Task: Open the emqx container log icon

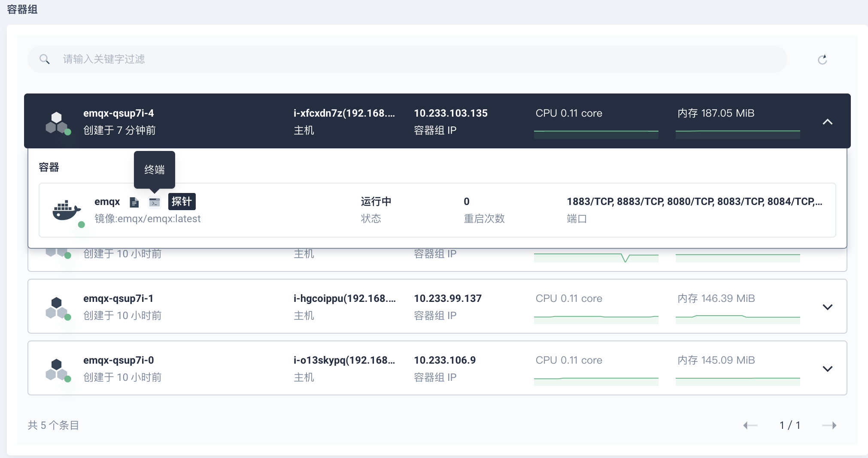Action: pyautogui.click(x=134, y=202)
